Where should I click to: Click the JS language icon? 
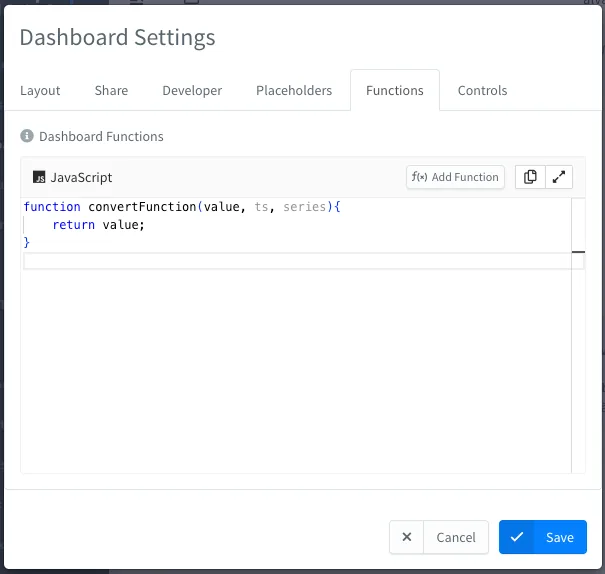[39, 177]
